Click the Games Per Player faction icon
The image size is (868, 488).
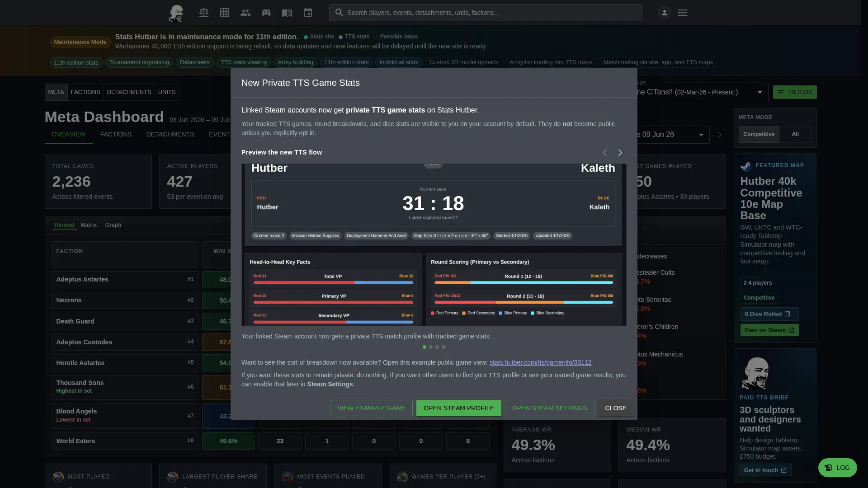click(402, 477)
